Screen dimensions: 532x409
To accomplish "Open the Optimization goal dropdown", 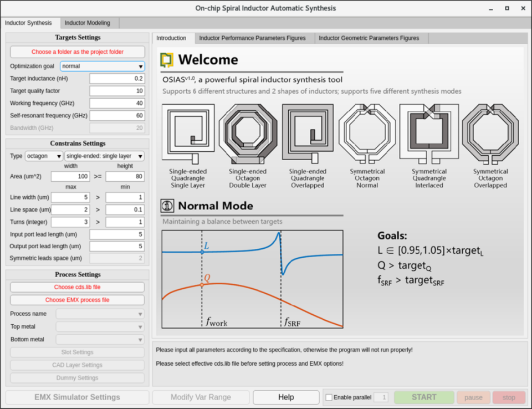I will pyautogui.click(x=103, y=66).
